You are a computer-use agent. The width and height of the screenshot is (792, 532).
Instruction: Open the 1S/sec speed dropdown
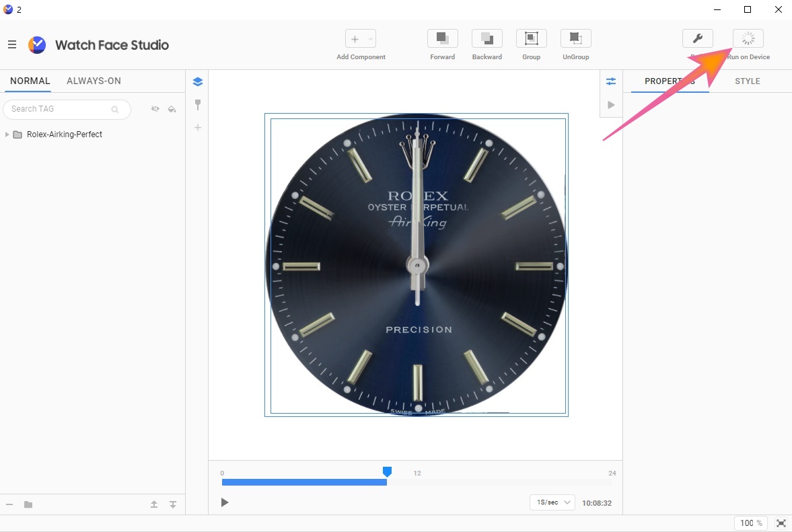click(x=552, y=502)
